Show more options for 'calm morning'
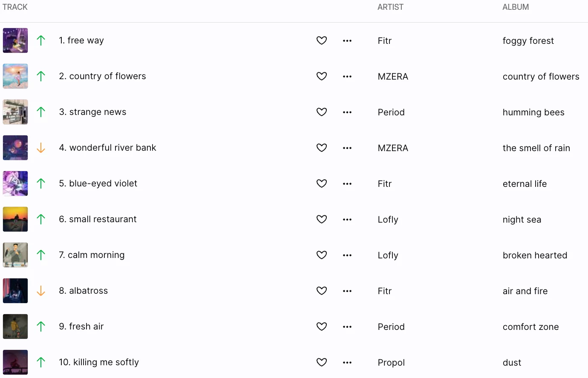The height and width of the screenshot is (378, 588). click(x=347, y=255)
